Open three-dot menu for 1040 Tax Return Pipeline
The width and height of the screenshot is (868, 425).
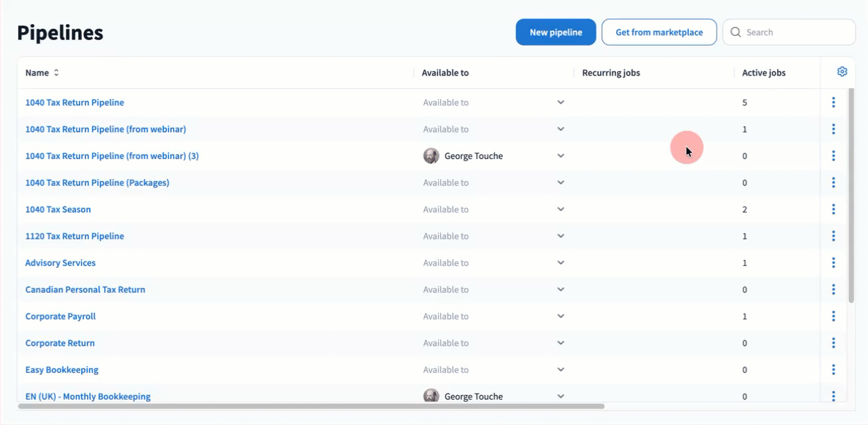(x=833, y=102)
